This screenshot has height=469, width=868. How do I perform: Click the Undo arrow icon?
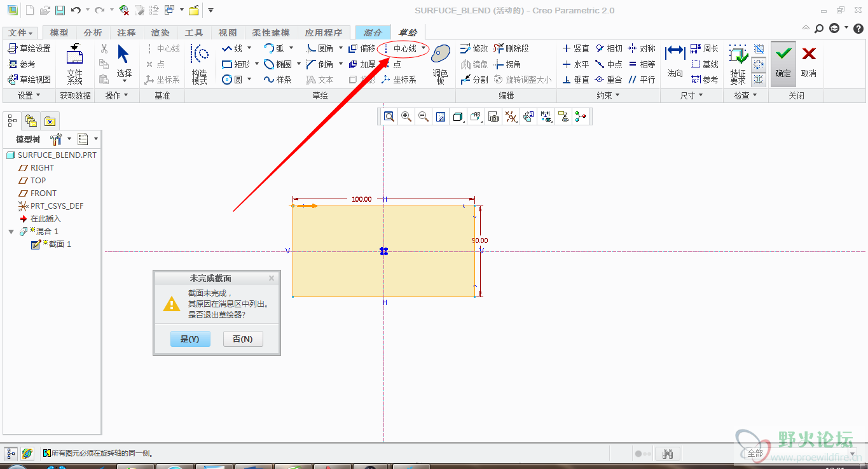[76, 10]
